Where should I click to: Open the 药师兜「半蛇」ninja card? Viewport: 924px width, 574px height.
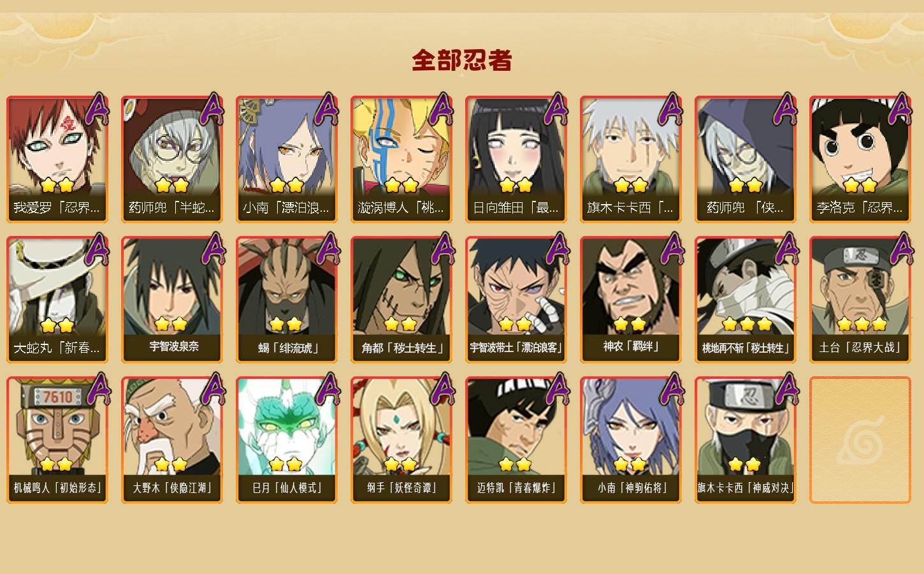tap(172, 159)
